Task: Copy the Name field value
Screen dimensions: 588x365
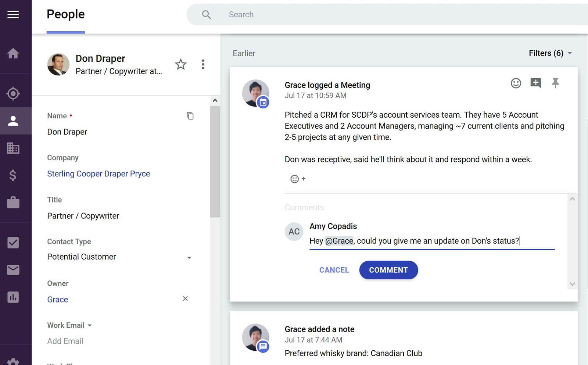Action: (190, 116)
